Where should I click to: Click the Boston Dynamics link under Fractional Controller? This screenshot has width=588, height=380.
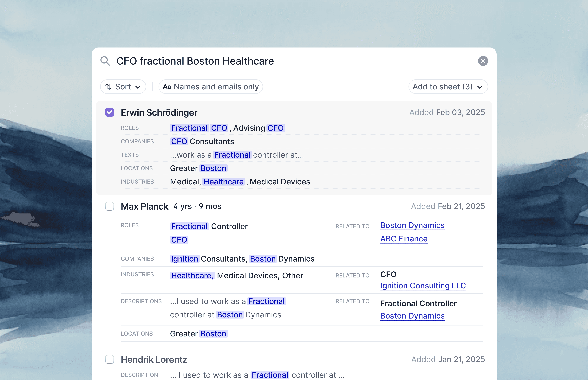(x=412, y=316)
